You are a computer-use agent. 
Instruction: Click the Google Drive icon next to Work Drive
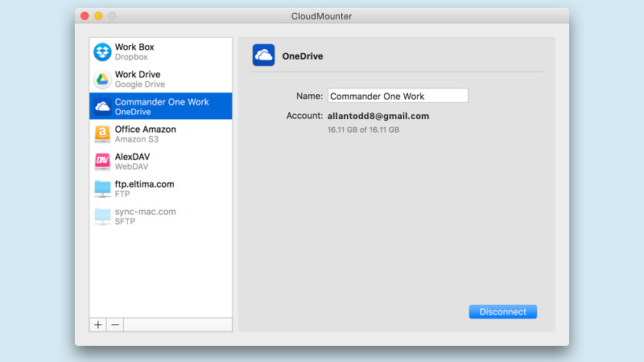coord(102,79)
